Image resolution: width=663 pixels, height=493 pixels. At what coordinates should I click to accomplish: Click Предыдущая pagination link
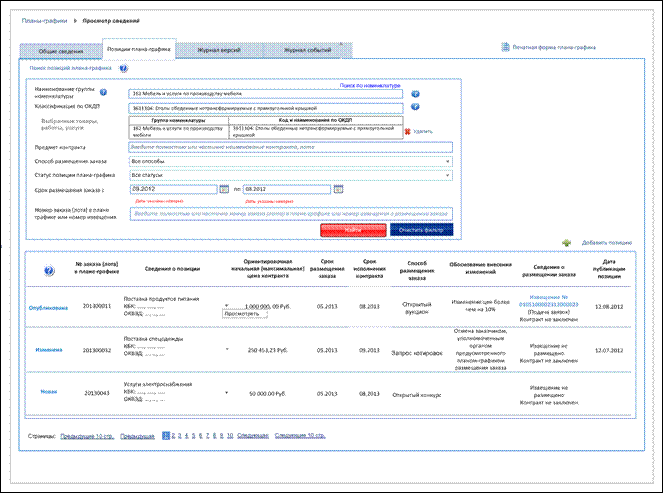coord(137,436)
